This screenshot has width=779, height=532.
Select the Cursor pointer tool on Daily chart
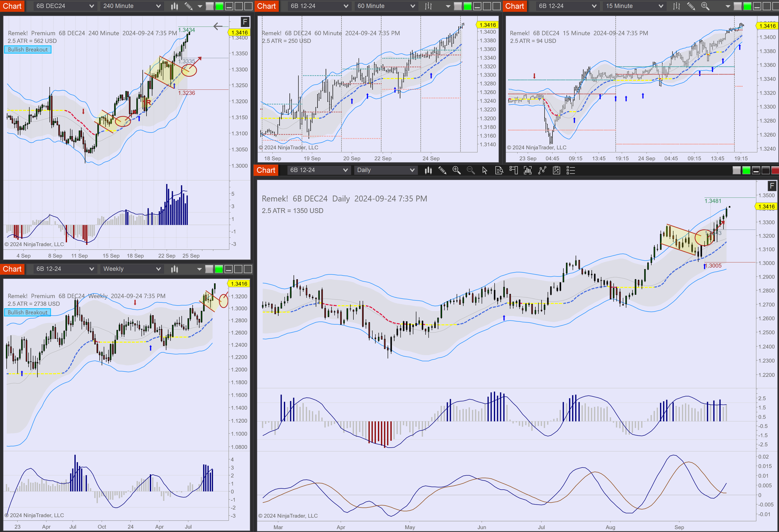click(x=484, y=170)
